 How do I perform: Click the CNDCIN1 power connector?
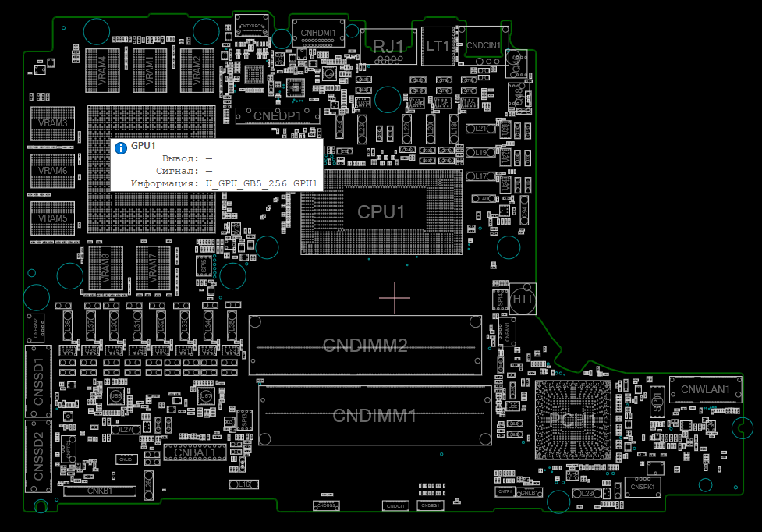(x=484, y=45)
